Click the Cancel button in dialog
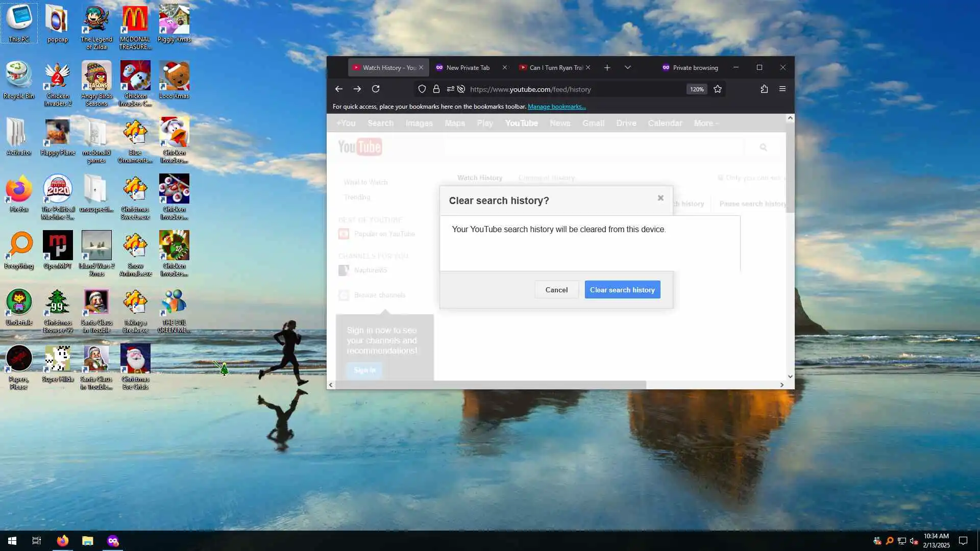This screenshot has width=980, height=551. pyautogui.click(x=556, y=290)
